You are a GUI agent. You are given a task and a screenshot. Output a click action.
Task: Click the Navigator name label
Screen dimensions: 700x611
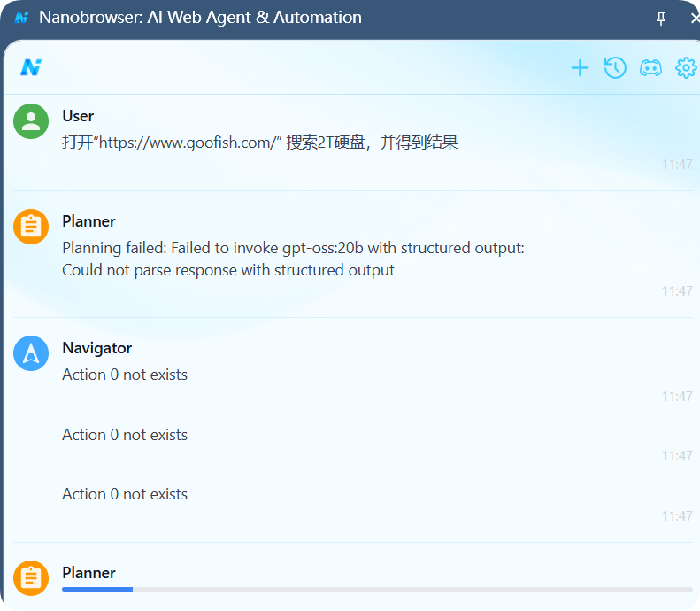(x=96, y=348)
